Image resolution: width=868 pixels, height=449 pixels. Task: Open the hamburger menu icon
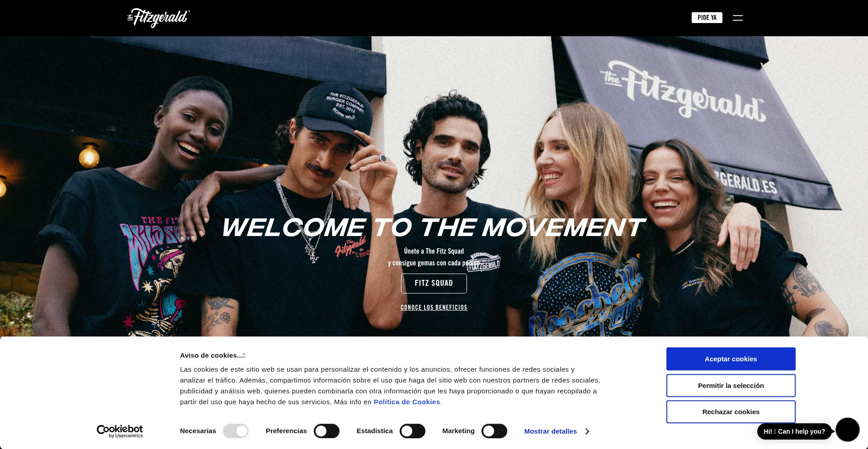(x=737, y=18)
